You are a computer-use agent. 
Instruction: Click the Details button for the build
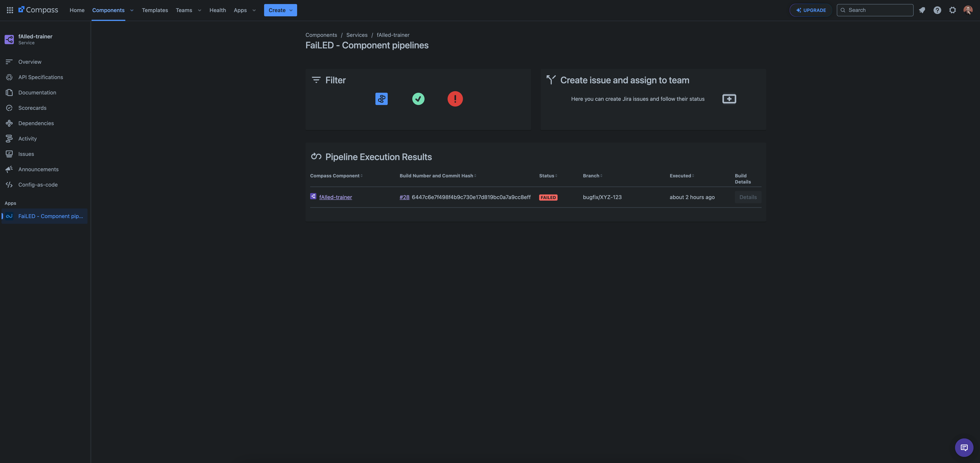[x=748, y=197]
